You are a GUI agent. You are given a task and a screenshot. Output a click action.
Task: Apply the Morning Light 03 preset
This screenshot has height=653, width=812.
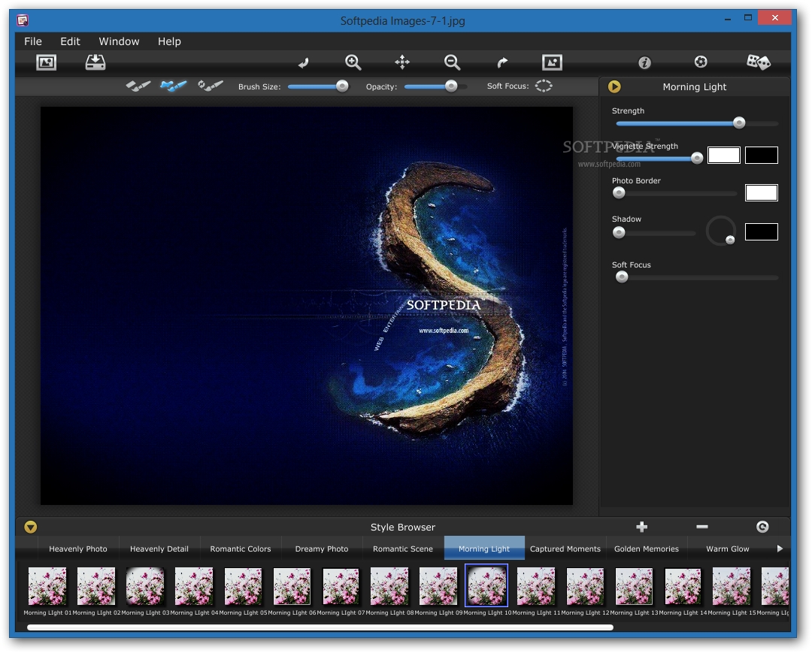[145, 586]
